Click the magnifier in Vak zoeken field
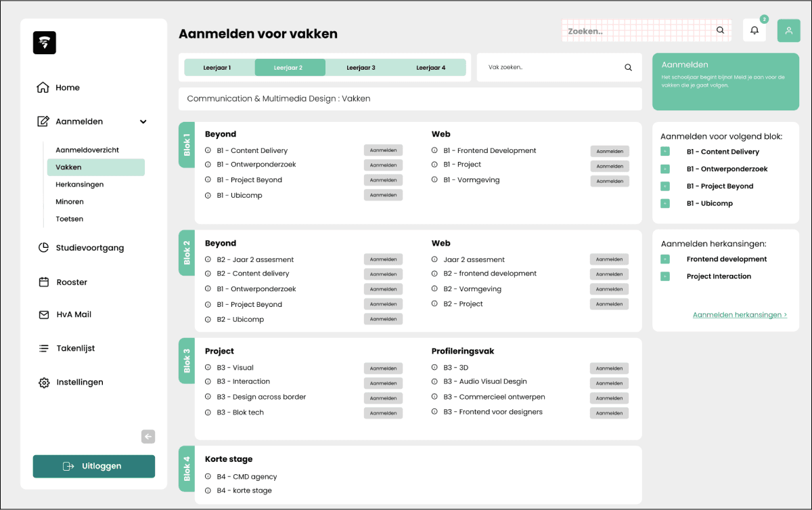The image size is (812, 510). pyautogui.click(x=628, y=67)
